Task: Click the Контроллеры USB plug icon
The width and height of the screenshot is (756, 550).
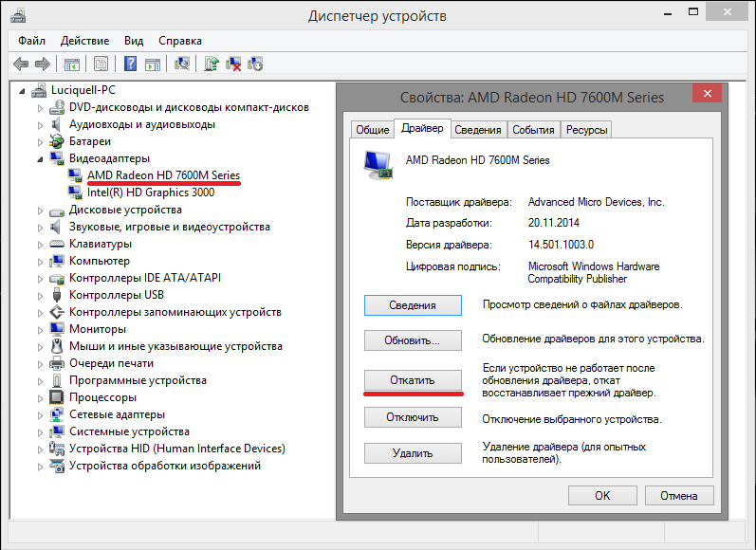Action: [57, 295]
